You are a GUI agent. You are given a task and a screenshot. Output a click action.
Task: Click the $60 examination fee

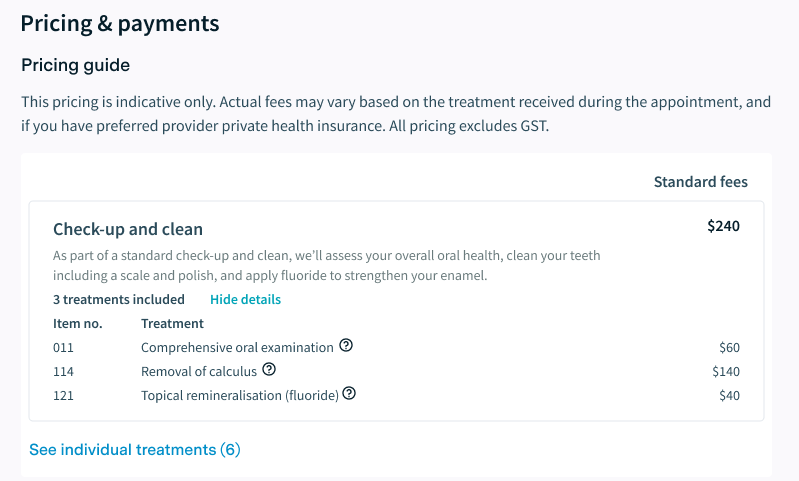(x=729, y=347)
